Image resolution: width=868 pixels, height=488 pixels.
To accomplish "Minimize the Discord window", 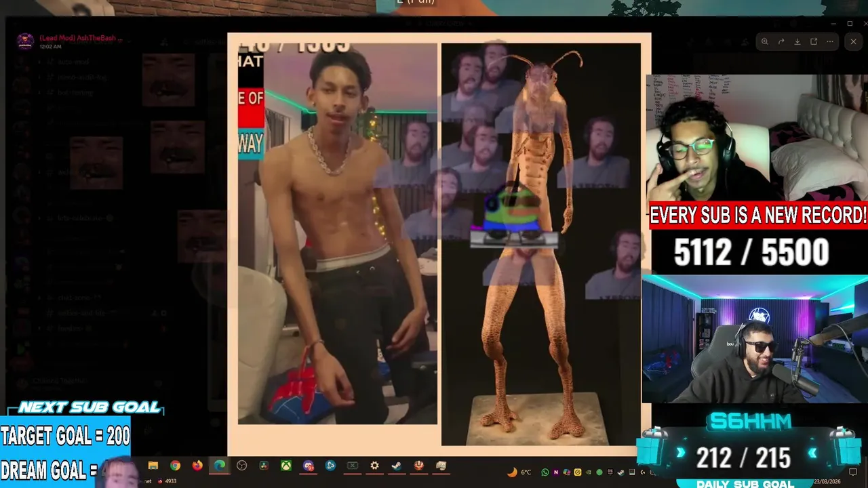I will (833, 24).
